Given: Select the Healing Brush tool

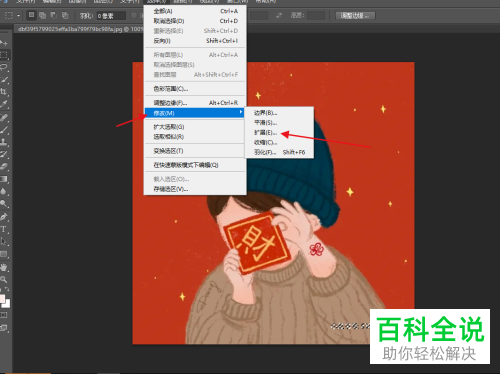Looking at the screenshot, I should tap(4, 118).
